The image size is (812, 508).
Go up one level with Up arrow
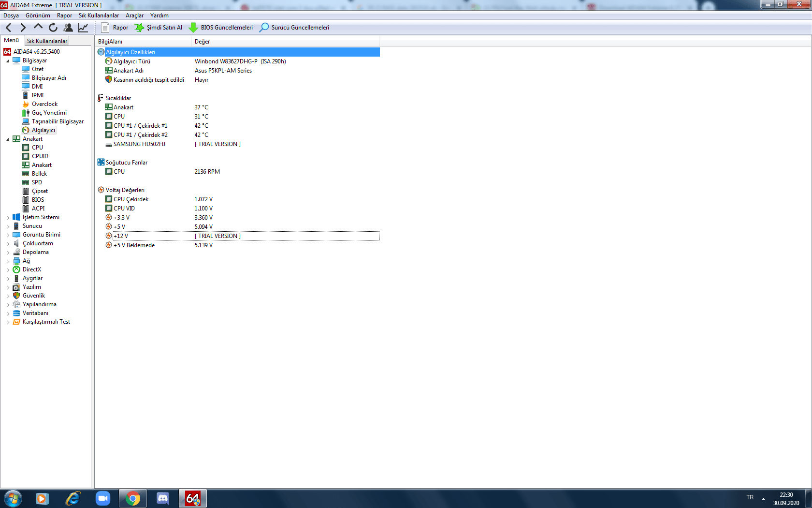point(38,27)
